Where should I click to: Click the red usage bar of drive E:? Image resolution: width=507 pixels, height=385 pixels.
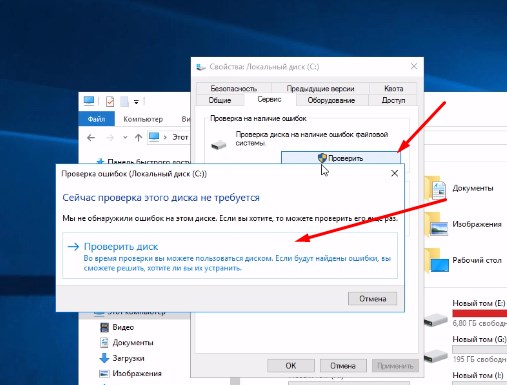479,313
